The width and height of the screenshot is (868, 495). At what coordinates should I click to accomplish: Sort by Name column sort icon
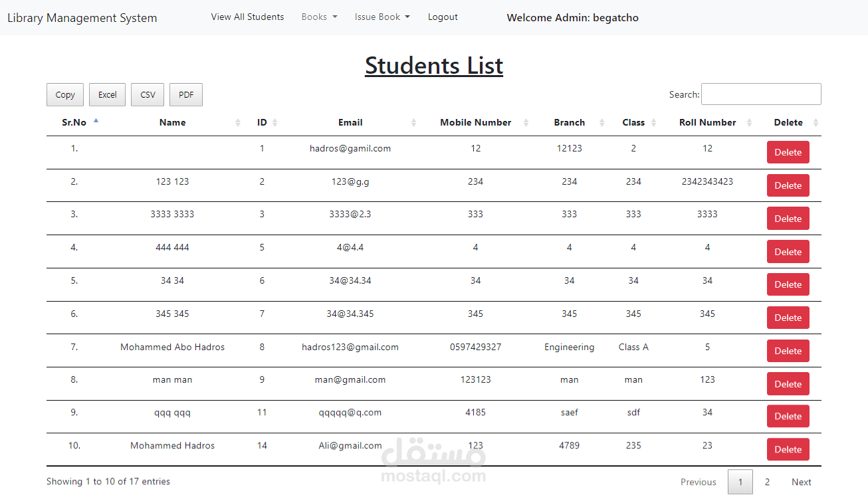(x=238, y=123)
